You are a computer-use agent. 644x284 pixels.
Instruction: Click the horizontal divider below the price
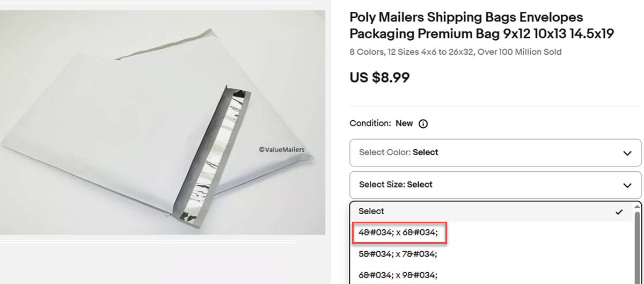tap(495, 106)
